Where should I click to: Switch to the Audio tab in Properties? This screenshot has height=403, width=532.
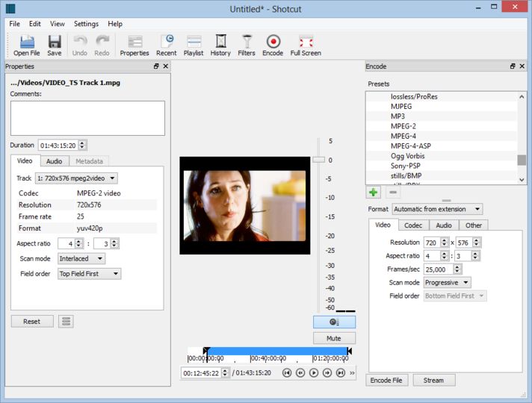[55, 161]
